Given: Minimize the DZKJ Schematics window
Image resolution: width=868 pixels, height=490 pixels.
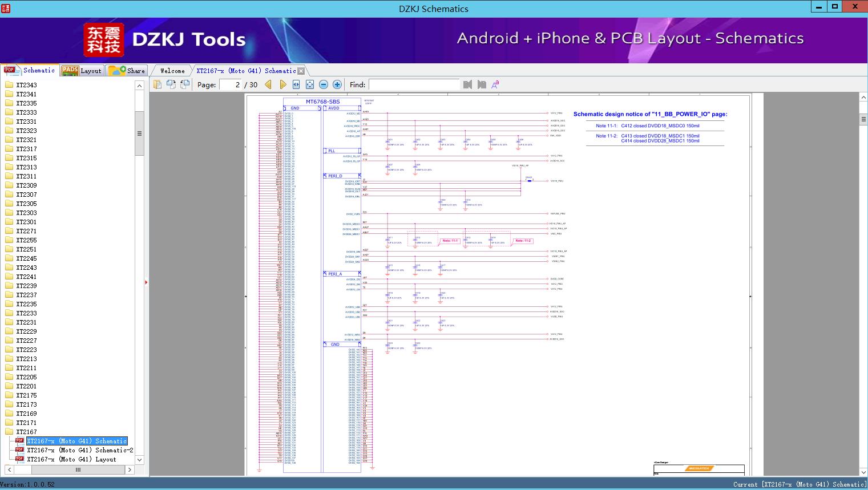Looking at the screenshot, I should point(819,7).
